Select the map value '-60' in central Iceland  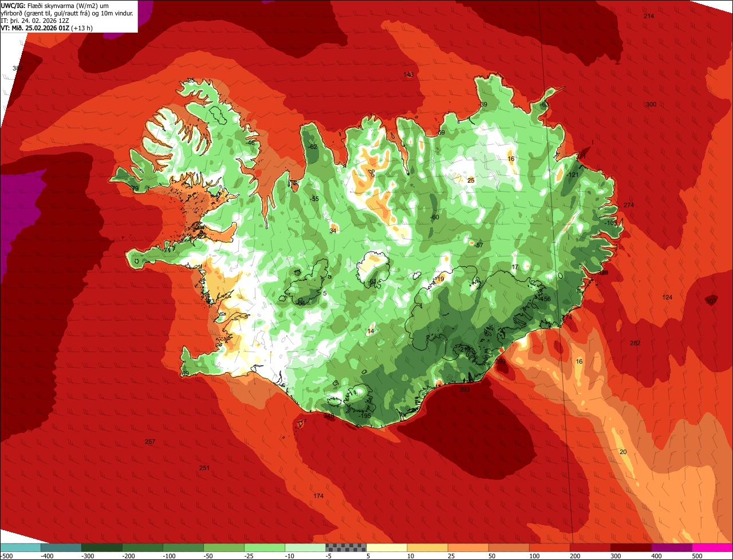tap(435, 217)
